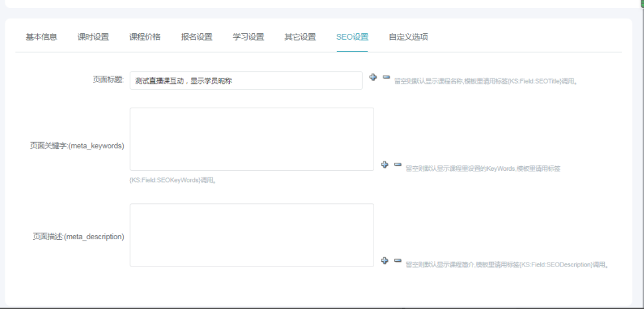The width and height of the screenshot is (644, 309).
Task: Click the active SEO设置 tab
Action: click(352, 37)
